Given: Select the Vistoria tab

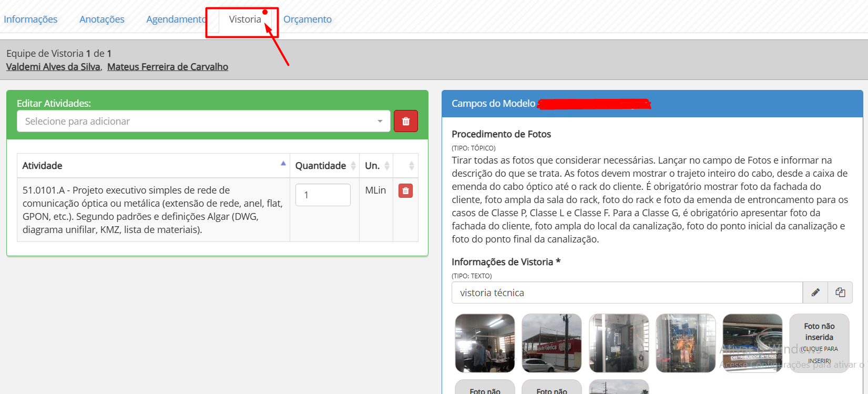Looking at the screenshot, I should click(245, 19).
